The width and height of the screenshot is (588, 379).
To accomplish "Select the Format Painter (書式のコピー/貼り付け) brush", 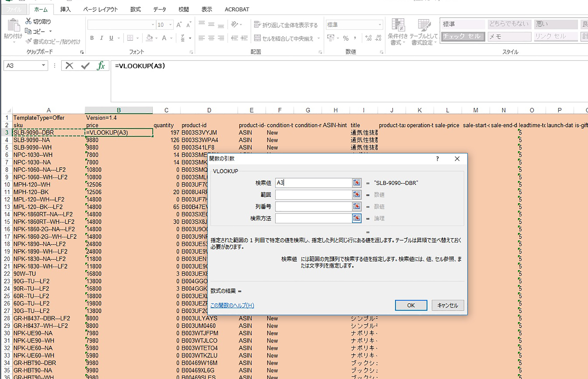I will (29, 41).
